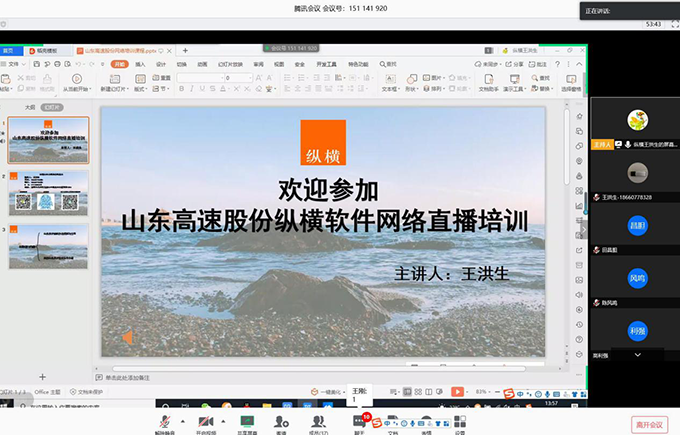Unmute microphone in meeting toolbar
680x435 pixels.
tap(162, 422)
